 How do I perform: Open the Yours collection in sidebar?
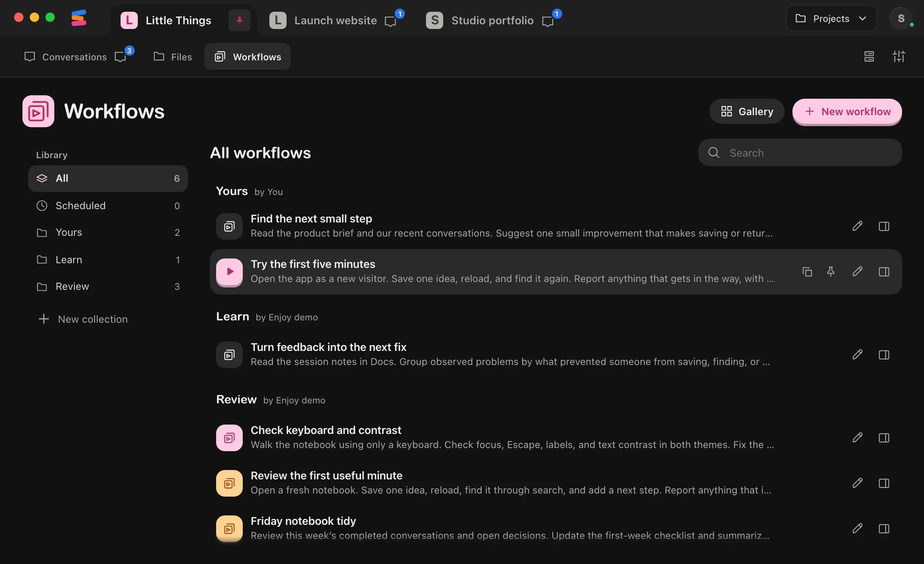click(x=108, y=232)
